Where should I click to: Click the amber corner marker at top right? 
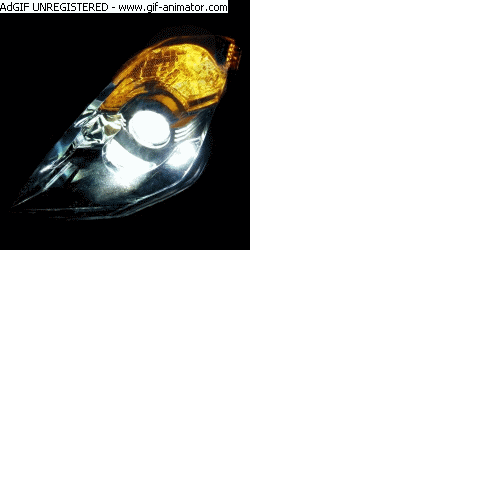(x=234, y=53)
